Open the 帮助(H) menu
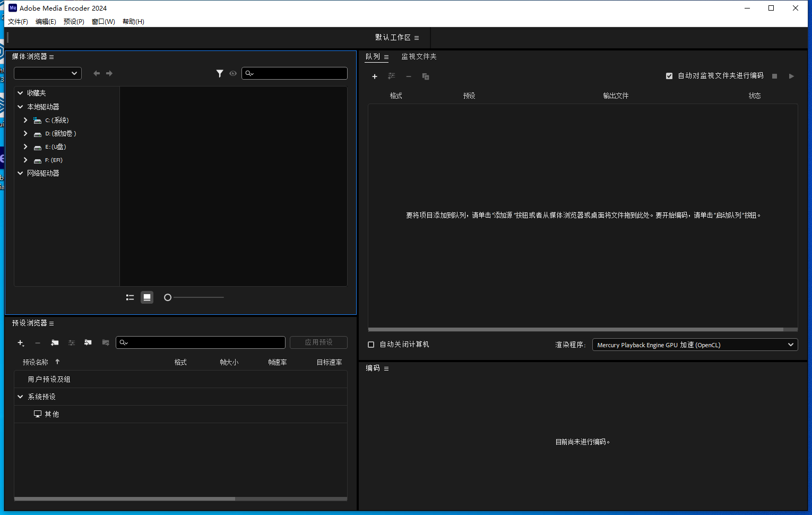Viewport: 812px width, 515px height. click(x=133, y=22)
